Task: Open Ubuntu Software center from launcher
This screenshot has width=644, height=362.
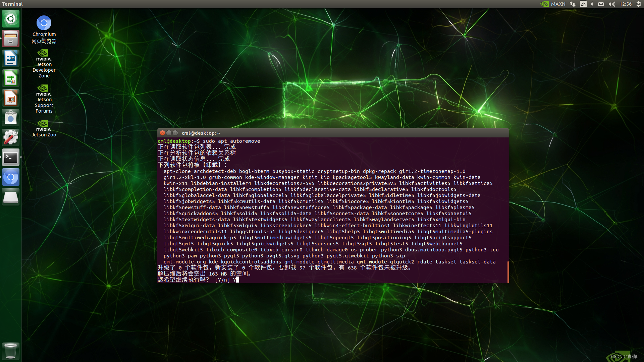Action: [x=11, y=118]
